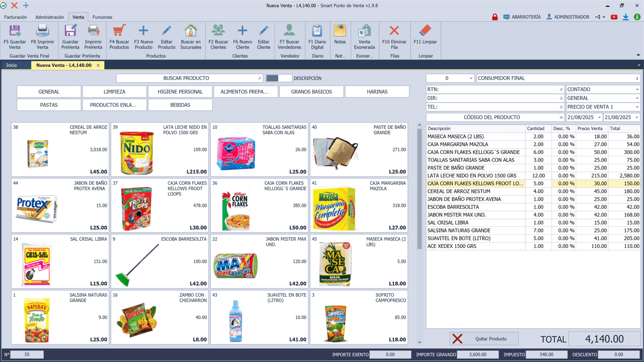
Task: Open F7 Buscar Vendedores seller search
Action: pos(289,37)
